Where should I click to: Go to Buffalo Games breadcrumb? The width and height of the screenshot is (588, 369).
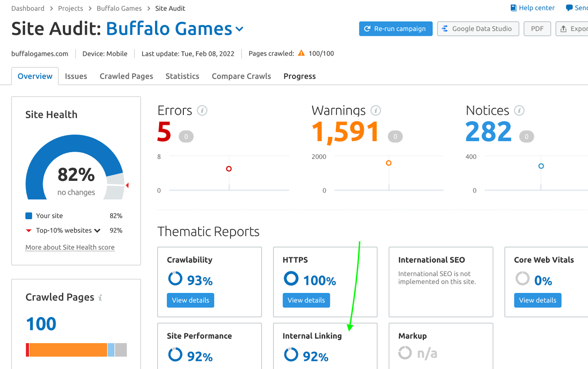119,8
